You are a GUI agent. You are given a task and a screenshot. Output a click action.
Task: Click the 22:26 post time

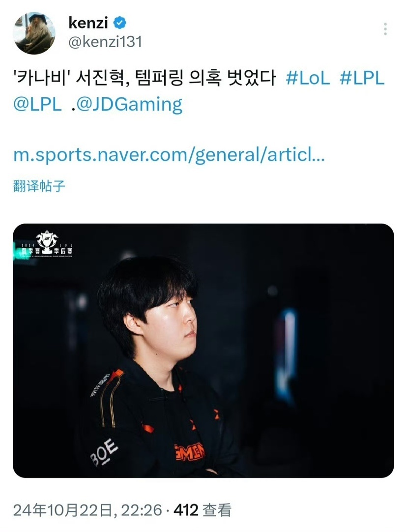point(142,510)
